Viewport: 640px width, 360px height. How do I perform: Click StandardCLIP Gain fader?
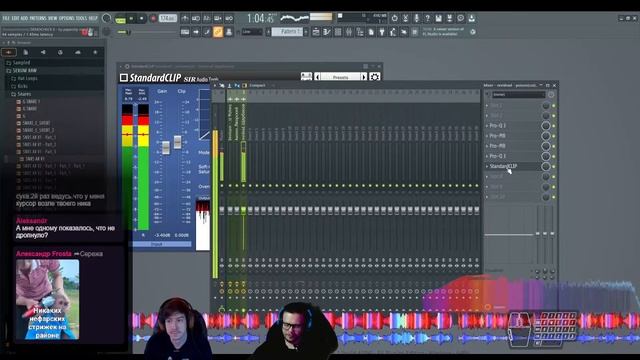166,148
